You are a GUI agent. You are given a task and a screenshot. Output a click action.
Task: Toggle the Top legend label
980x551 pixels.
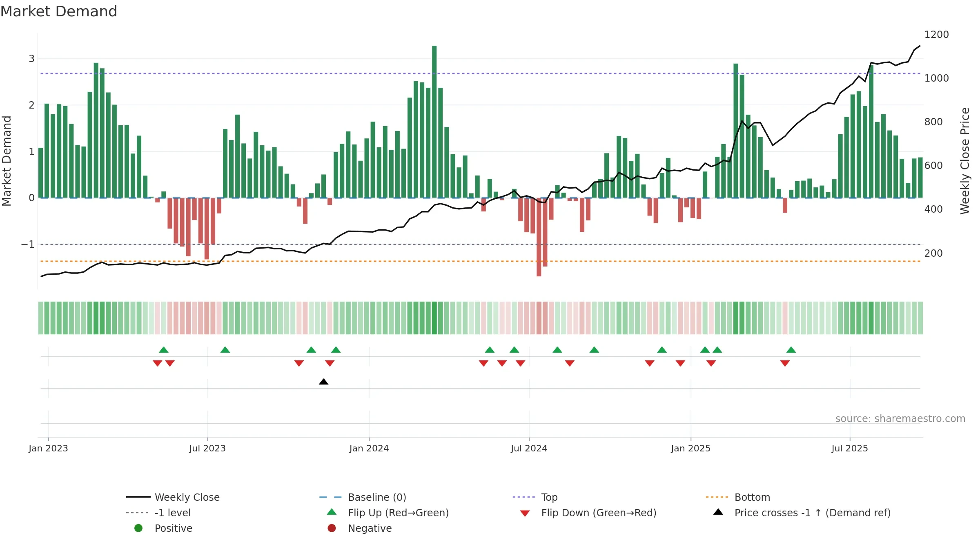coord(549,497)
